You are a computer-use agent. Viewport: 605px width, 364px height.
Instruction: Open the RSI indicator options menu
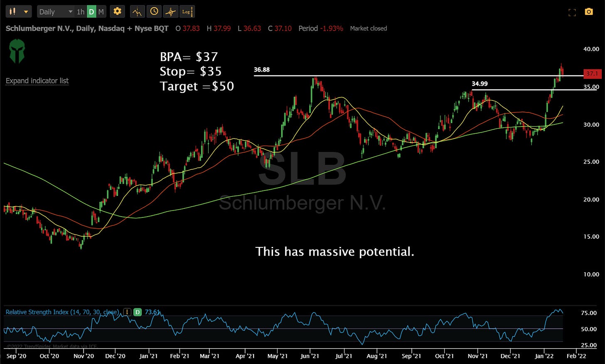coord(127,312)
